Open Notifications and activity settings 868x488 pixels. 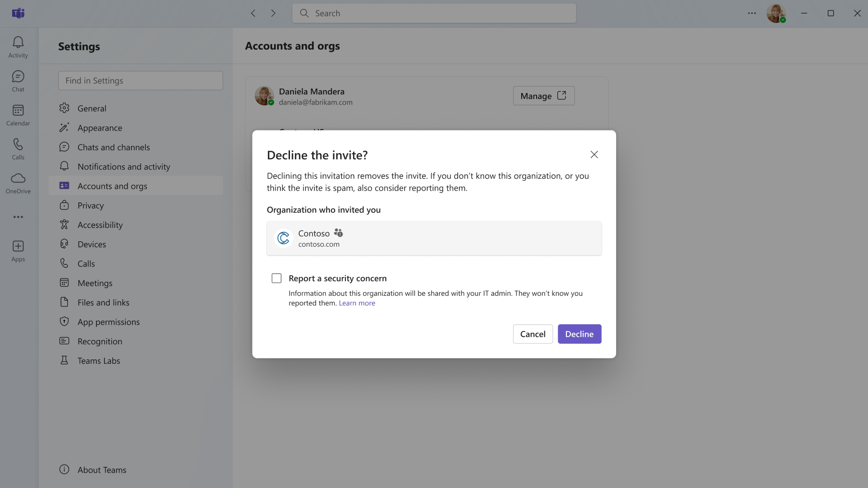point(136,167)
